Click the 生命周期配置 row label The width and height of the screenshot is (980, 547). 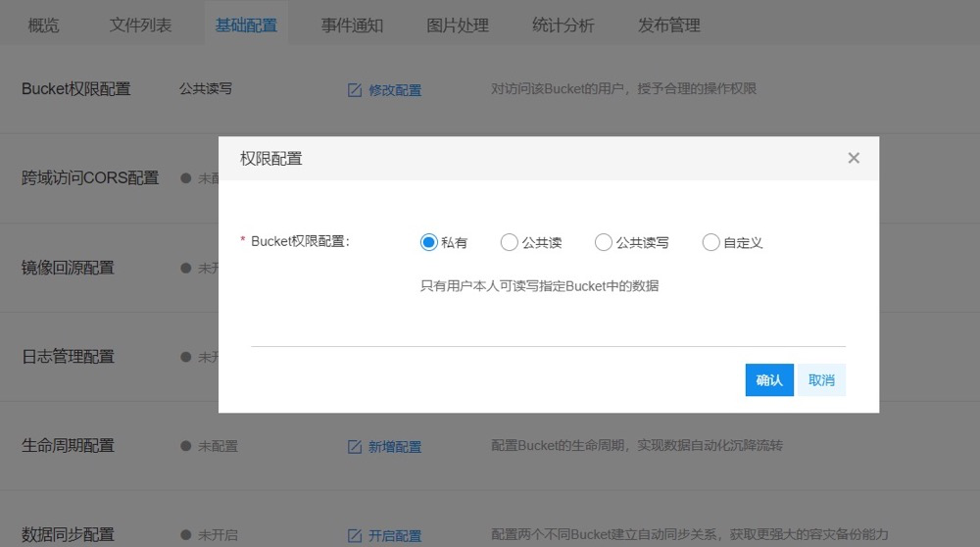(x=68, y=445)
